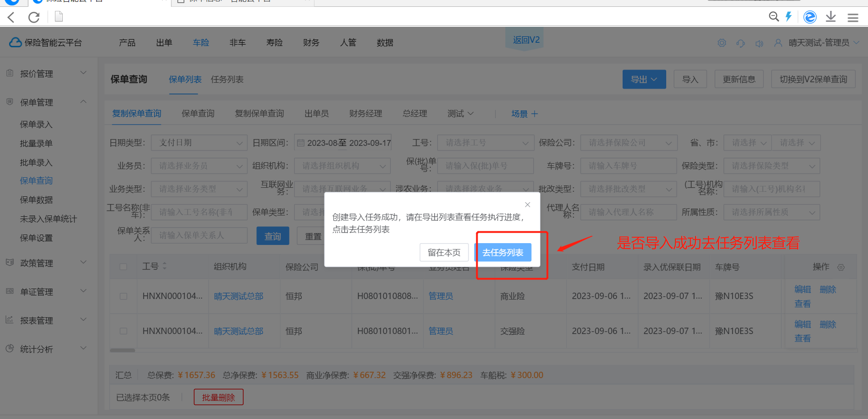The width and height of the screenshot is (868, 419).
Task: Click the 去任务列表 button in dialog
Action: coord(503,253)
